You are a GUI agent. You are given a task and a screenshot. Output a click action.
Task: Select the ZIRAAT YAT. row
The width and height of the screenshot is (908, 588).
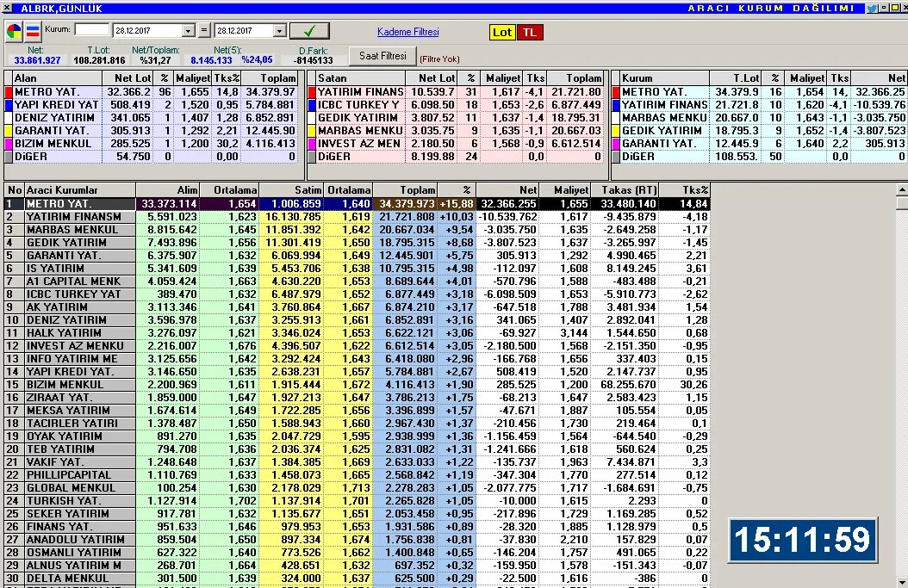coord(357,398)
